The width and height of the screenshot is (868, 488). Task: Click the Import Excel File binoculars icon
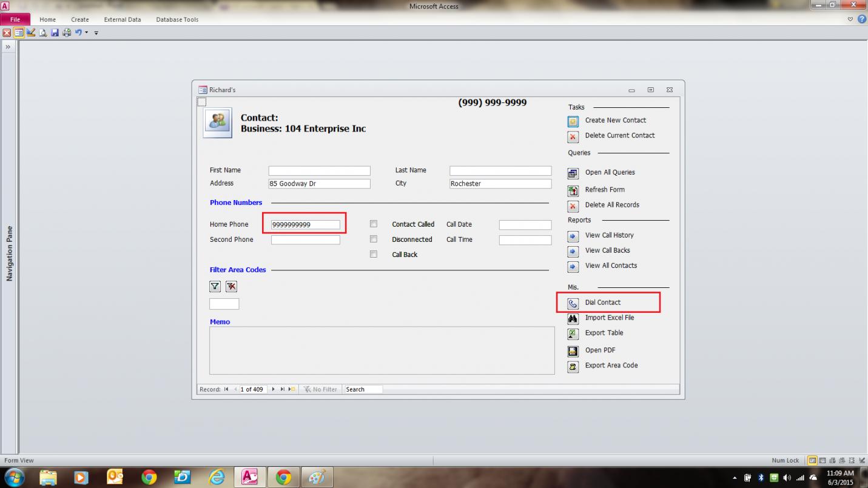[x=573, y=318]
